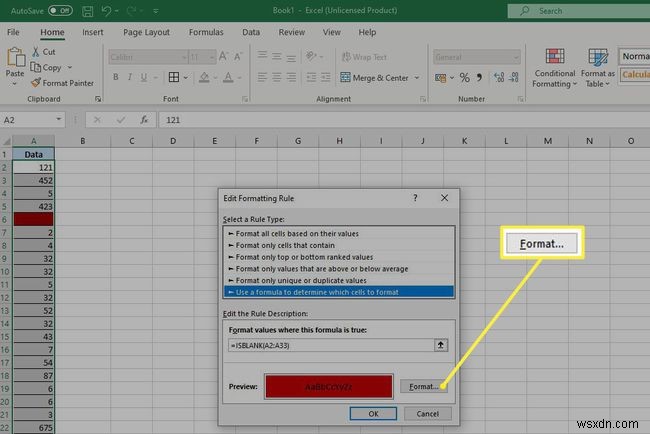
Task: Click the Undo arrow icon
Action: (x=106, y=10)
